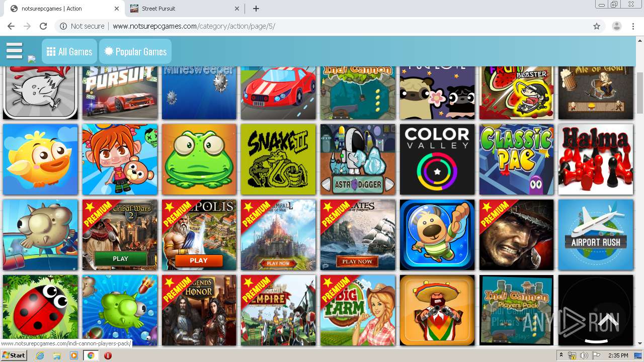The width and height of the screenshot is (644, 362).
Task: Close the notsurepcgames Action tab
Action: click(x=117, y=9)
